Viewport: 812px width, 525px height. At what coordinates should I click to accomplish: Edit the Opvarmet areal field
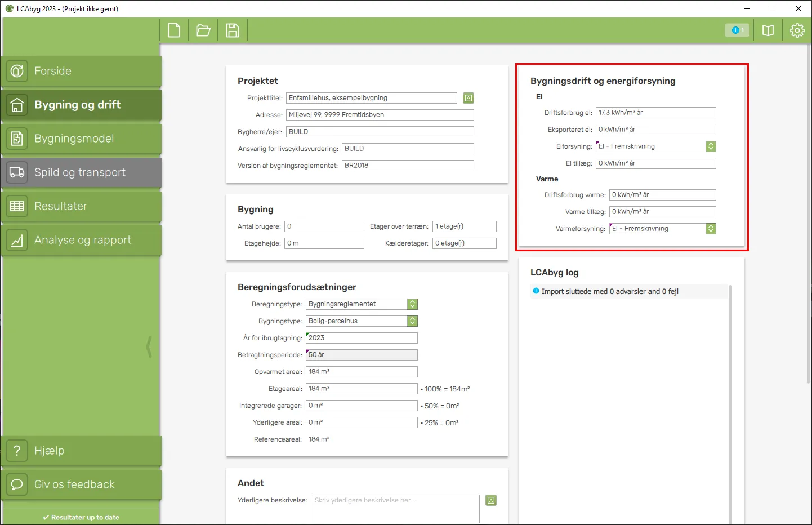[362, 372]
